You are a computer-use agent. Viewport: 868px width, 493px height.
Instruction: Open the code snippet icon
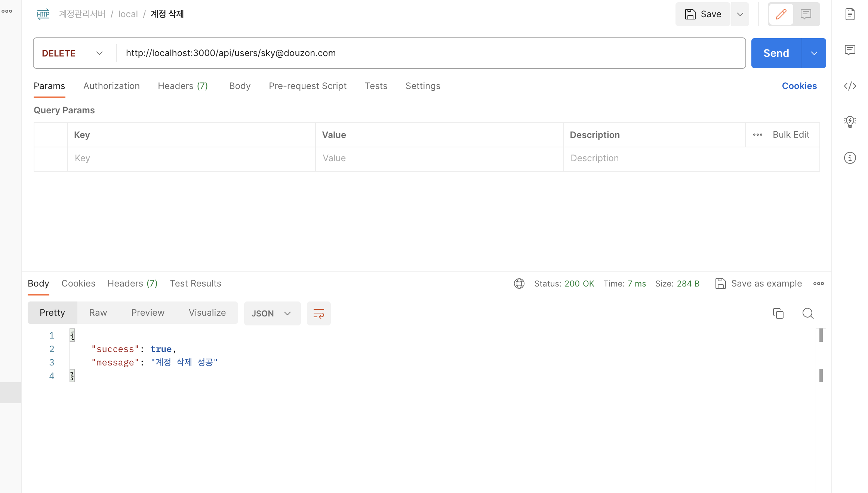point(850,86)
